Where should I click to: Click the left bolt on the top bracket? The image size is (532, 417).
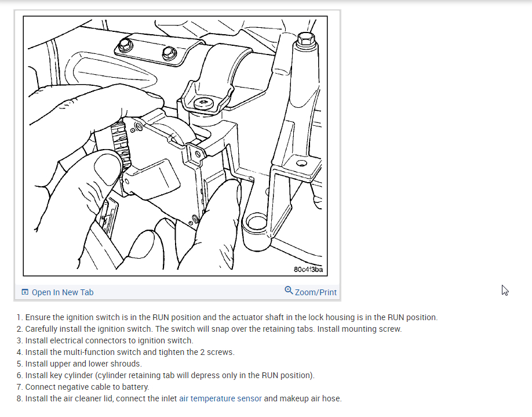coord(125,45)
